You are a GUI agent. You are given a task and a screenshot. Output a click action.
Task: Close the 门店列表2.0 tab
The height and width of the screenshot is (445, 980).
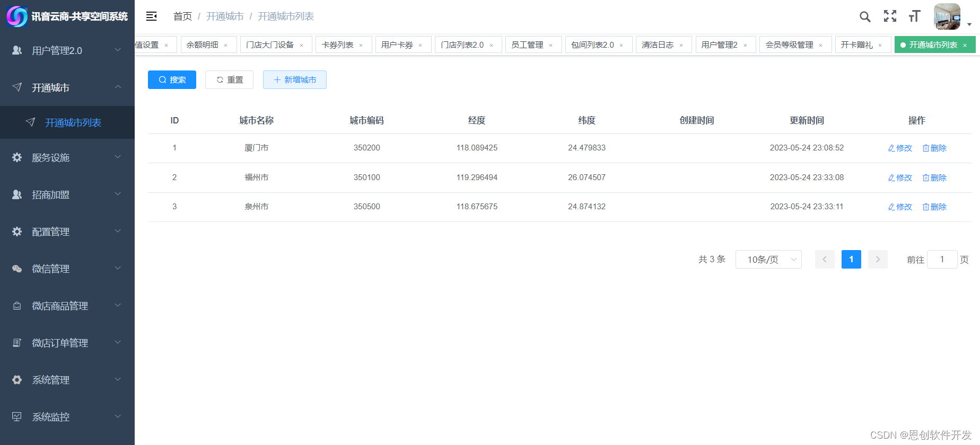pyautogui.click(x=492, y=46)
